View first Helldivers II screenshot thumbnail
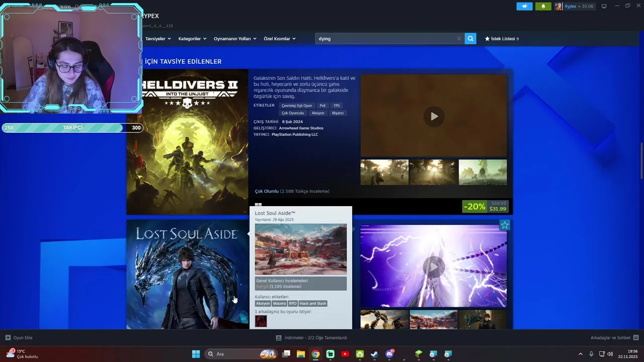 pyautogui.click(x=384, y=172)
